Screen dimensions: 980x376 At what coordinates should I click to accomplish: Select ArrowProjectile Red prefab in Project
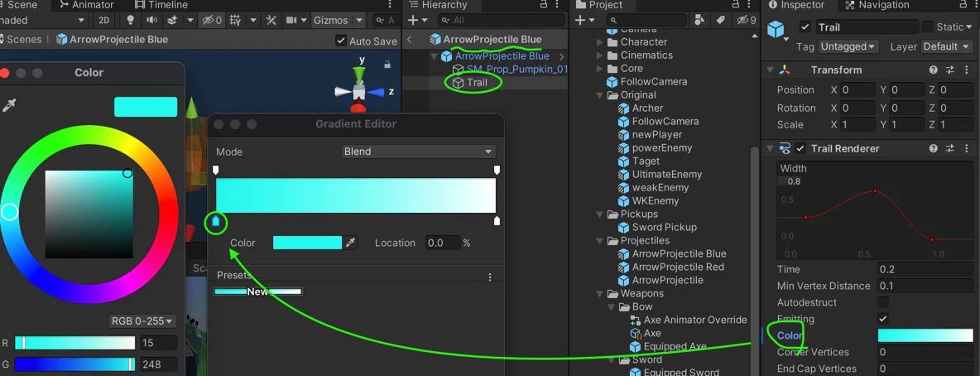[678, 268]
